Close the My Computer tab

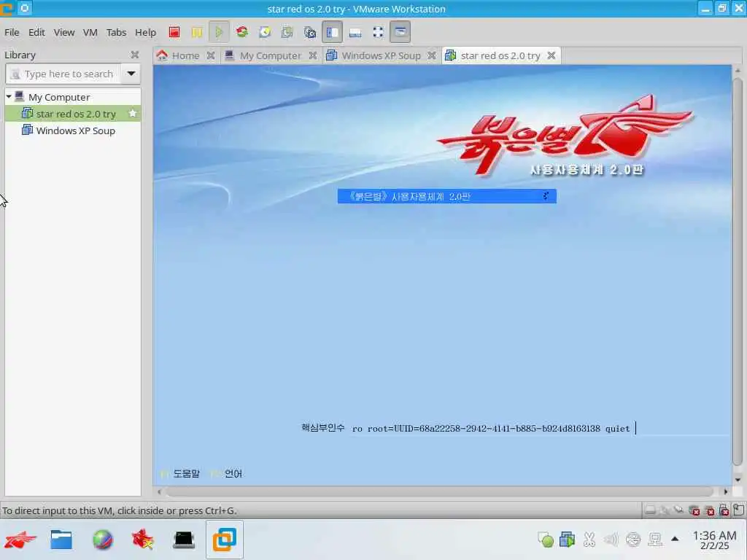[x=313, y=55]
